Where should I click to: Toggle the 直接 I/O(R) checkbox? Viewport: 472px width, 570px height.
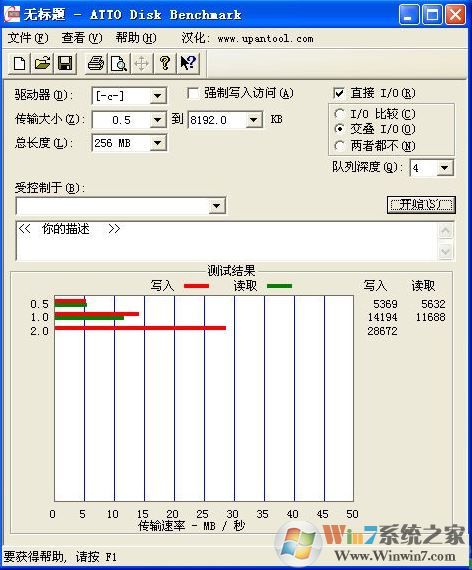(x=339, y=93)
